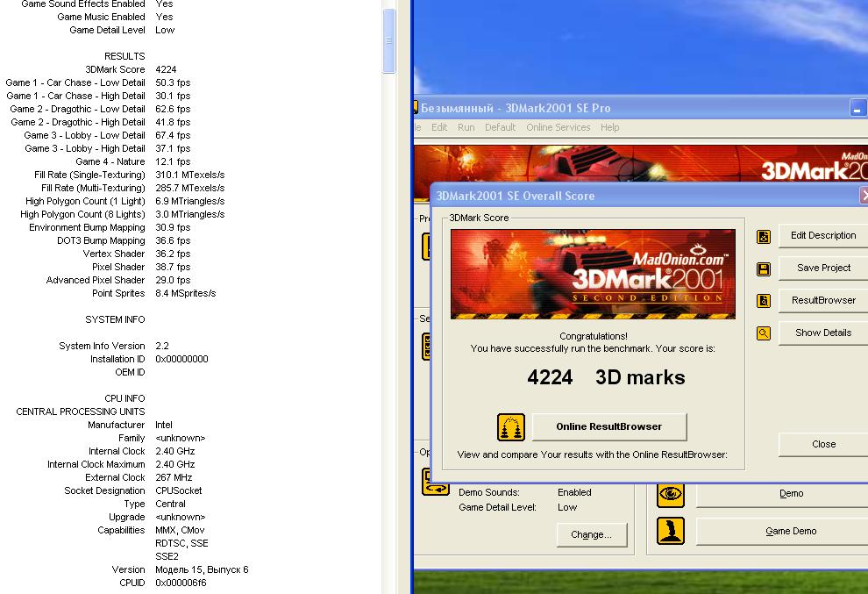The width and height of the screenshot is (868, 594).
Task: Select the 285.7 MTexels/s value
Action: [x=190, y=189]
